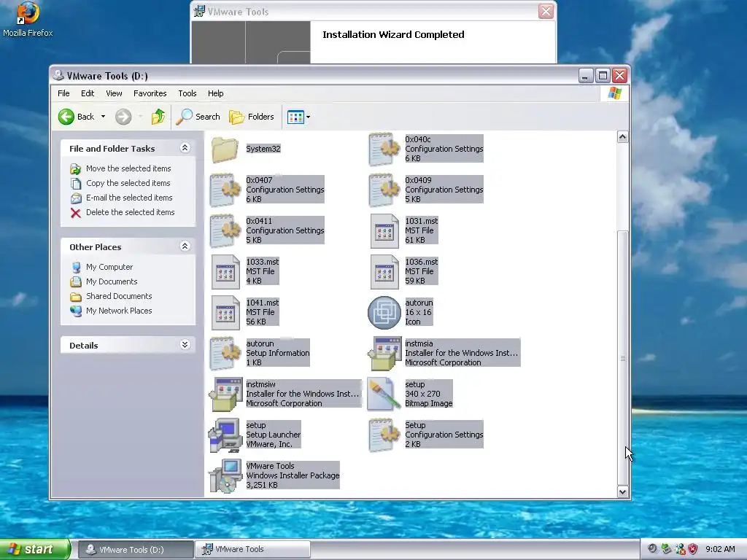Image resolution: width=747 pixels, height=560 pixels.
Task: Click the 9:02 AM system clock
Action: (x=720, y=550)
